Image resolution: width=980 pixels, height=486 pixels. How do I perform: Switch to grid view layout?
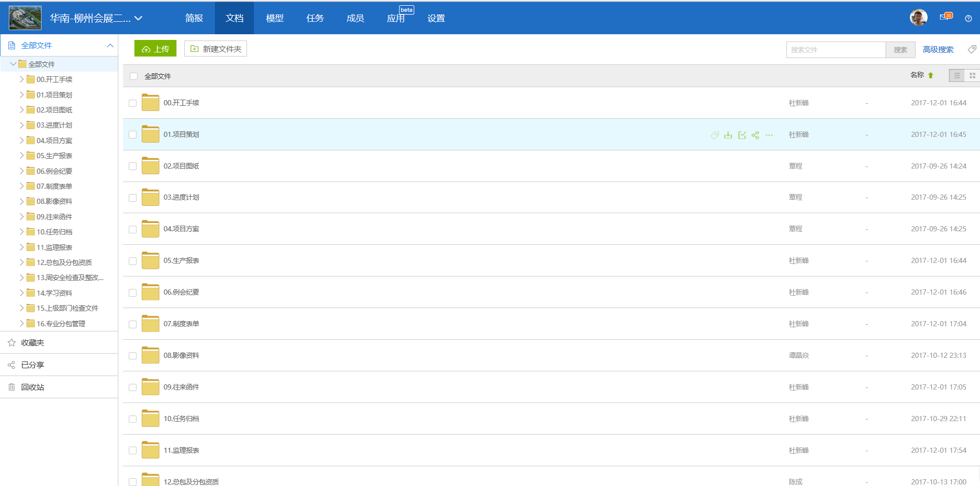coord(972,76)
